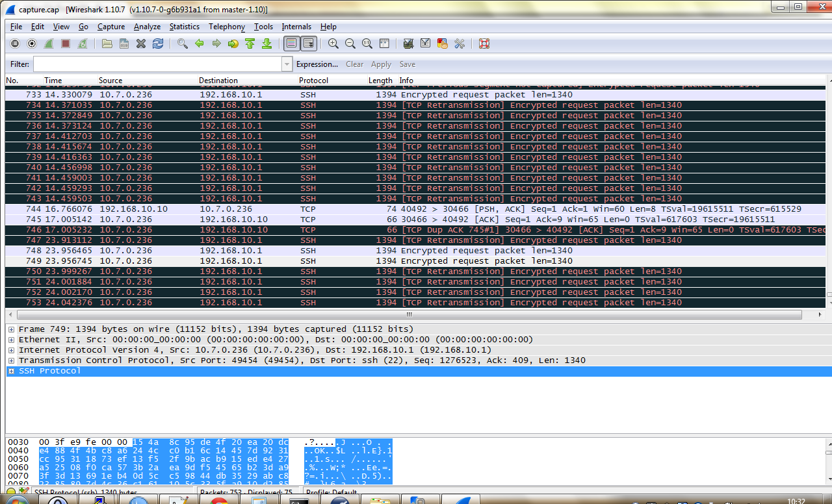This screenshot has width=832, height=504.
Task: Open a capture file using the folder icon
Action: tap(107, 44)
